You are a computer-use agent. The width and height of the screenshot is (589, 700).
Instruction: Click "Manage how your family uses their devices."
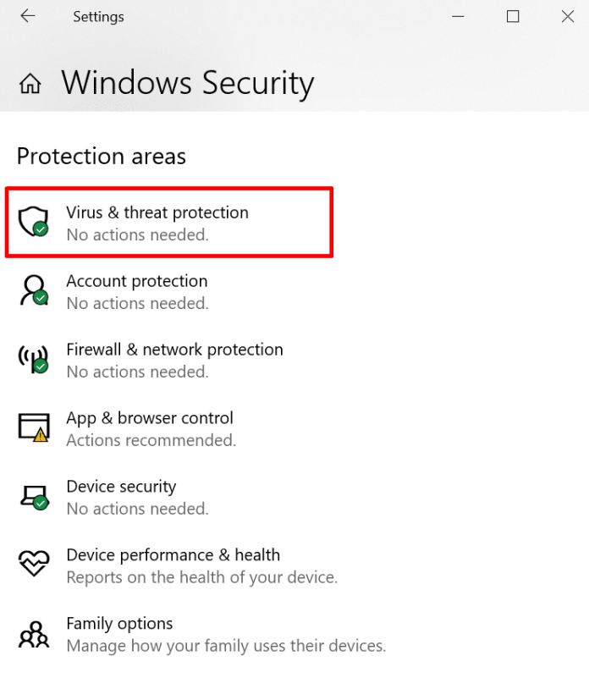click(x=226, y=646)
